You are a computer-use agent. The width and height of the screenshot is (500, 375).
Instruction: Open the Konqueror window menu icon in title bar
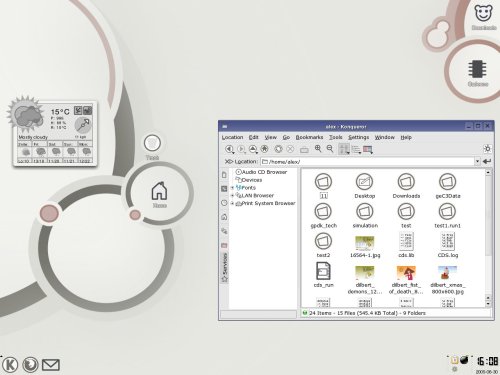pyautogui.click(x=225, y=126)
